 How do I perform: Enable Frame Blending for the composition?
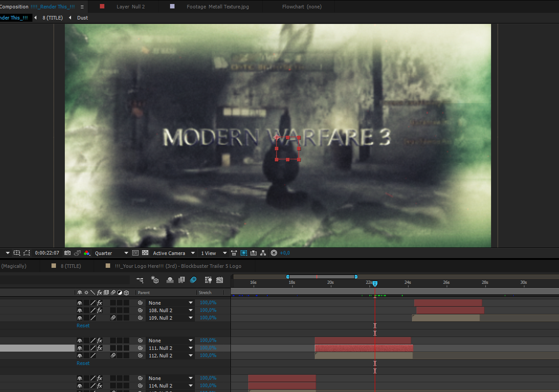click(182, 280)
